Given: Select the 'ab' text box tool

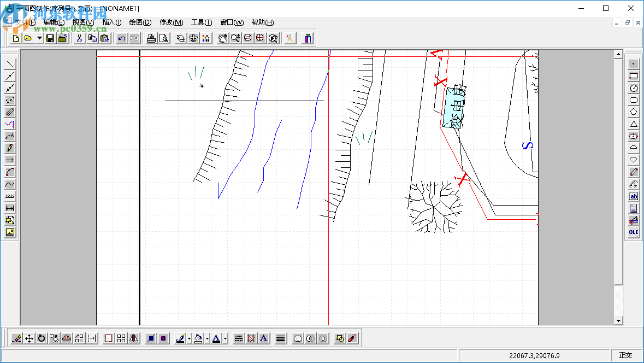Looking at the screenshot, I should point(634,196).
